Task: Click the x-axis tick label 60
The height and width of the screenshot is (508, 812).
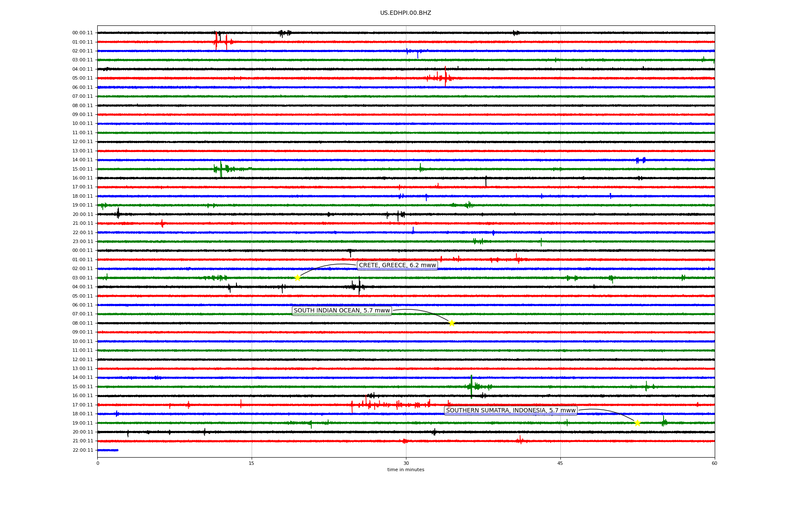Action: (714, 463)
